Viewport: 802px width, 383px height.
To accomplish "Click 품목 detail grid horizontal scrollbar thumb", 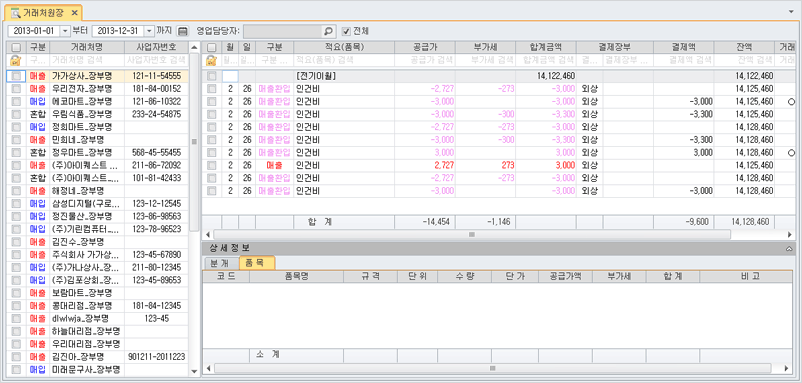I will (493, 368).
